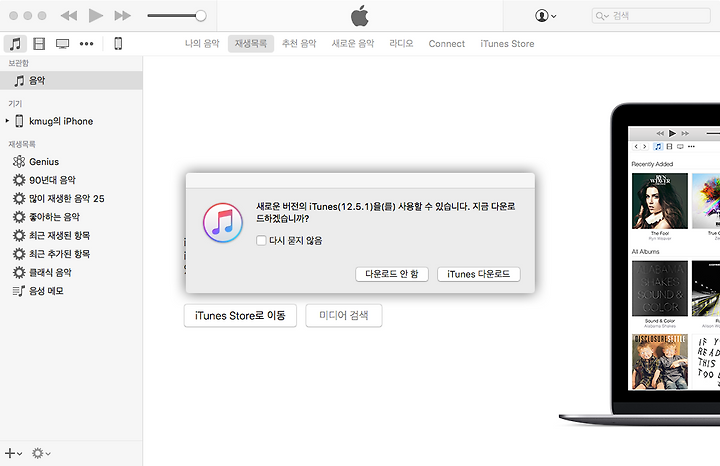Select the Music note library icon
This screenshot has width=720, height=466.
tap(15, 44)
